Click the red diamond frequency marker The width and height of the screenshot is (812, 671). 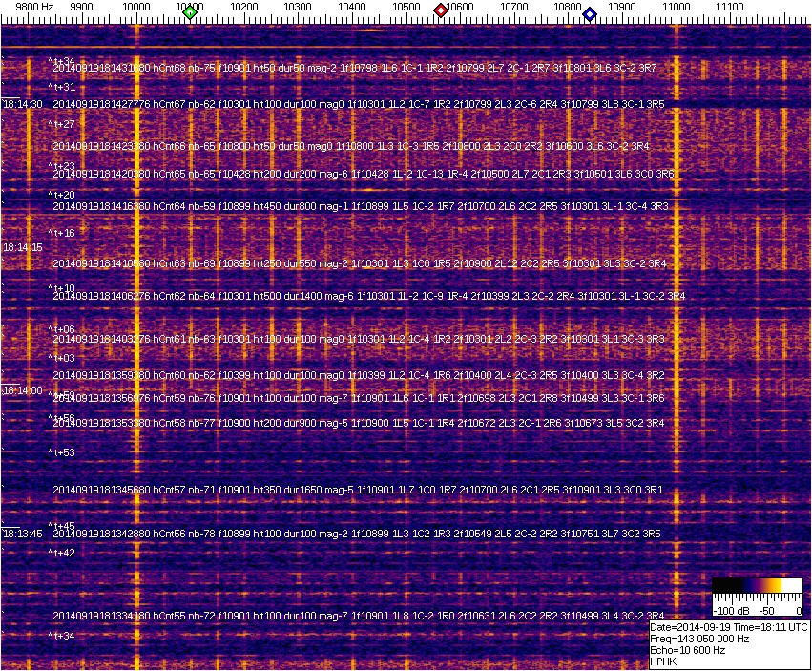(441, 10)
